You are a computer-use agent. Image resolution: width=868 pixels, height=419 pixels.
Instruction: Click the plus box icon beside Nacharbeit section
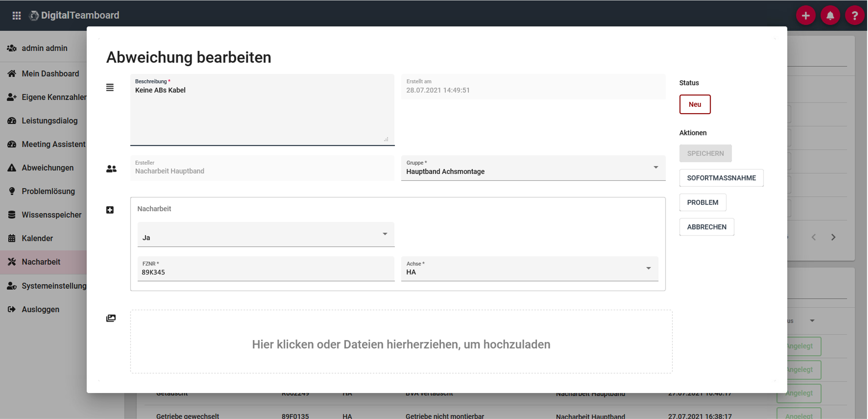(x=110, y=210)
